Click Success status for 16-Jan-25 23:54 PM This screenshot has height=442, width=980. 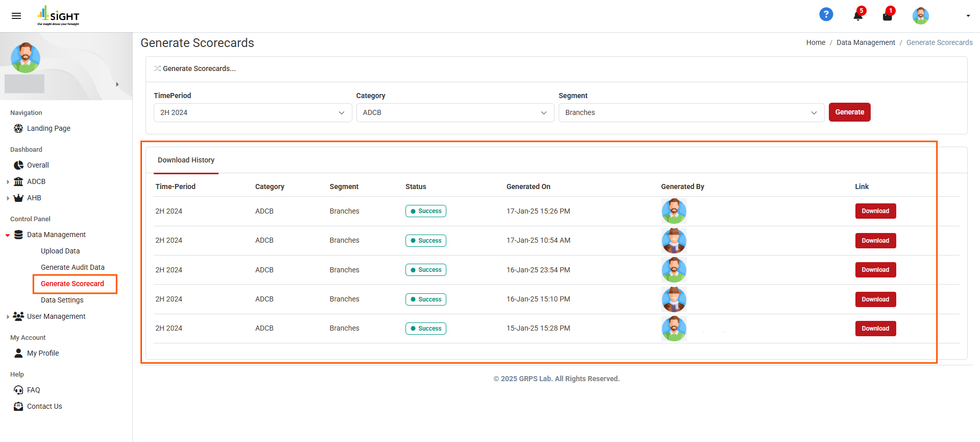426,270
